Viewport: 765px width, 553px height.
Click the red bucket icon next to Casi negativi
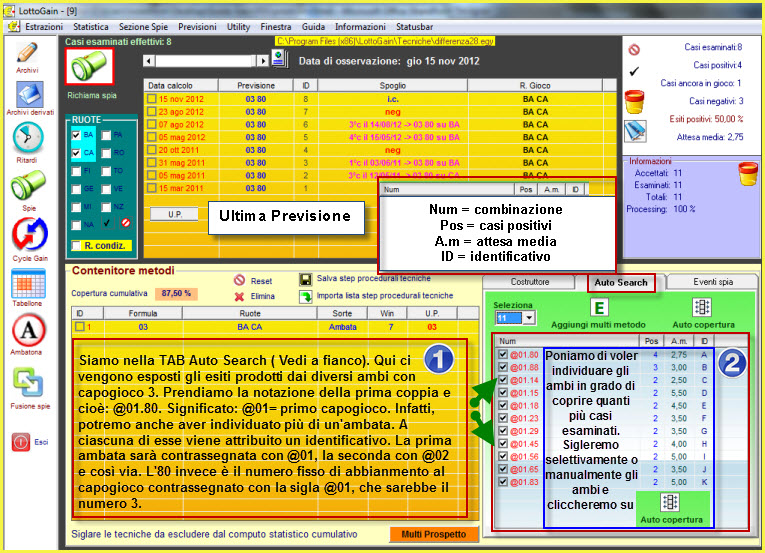coord(634,102)
